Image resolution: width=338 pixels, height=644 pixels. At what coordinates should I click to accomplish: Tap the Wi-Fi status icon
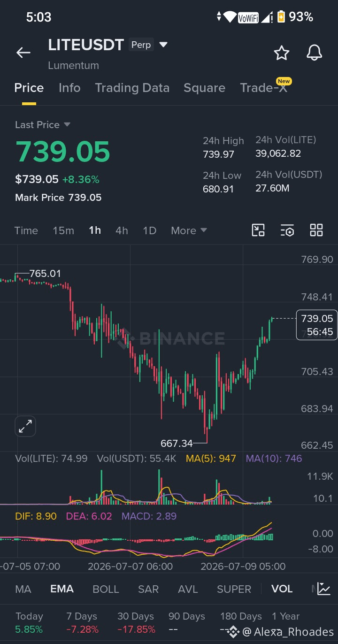(x=230, y=17)
